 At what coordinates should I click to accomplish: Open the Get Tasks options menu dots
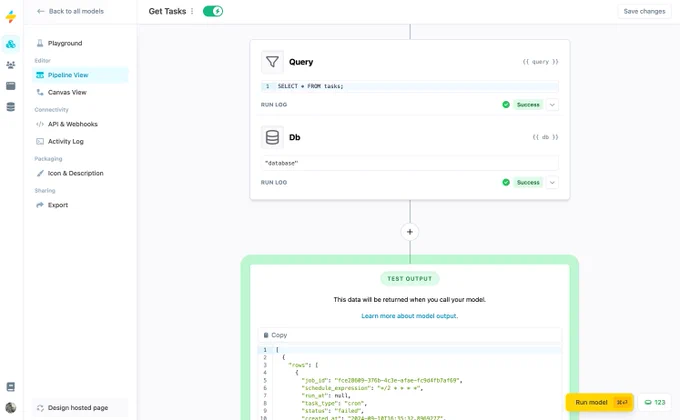coord(192,11)
